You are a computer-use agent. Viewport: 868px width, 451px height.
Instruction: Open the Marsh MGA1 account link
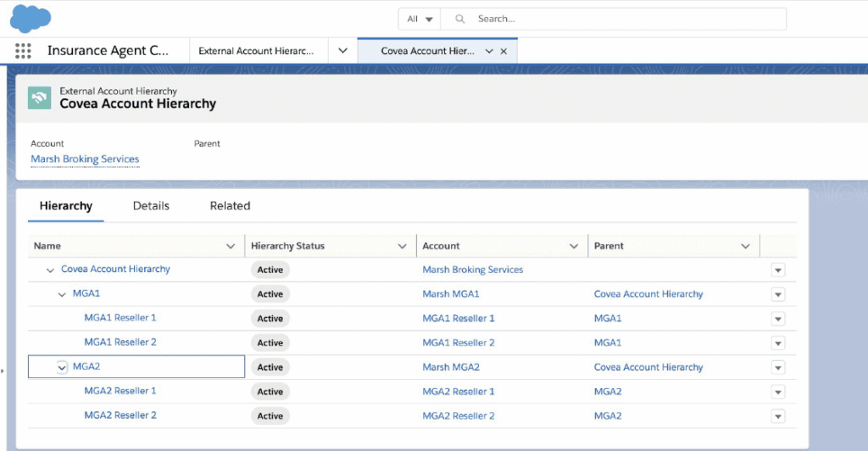(x=451, y=294)
